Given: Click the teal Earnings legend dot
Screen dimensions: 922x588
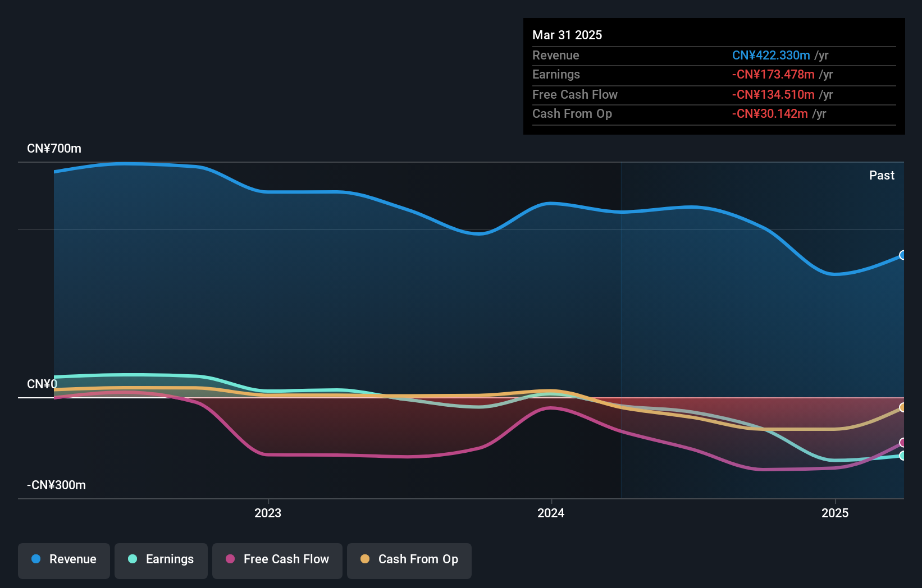Looking at the screenshot, I should 133,559.
